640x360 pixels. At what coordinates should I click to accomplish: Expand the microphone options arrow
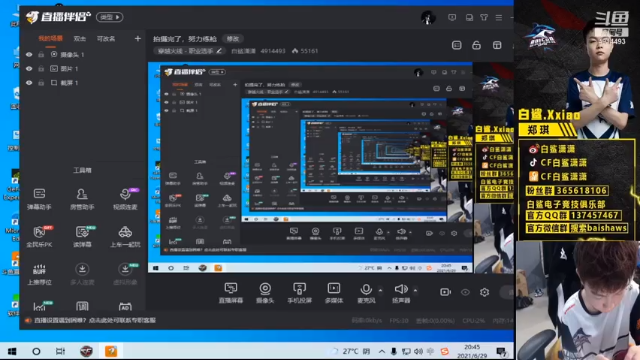point(380,290)
